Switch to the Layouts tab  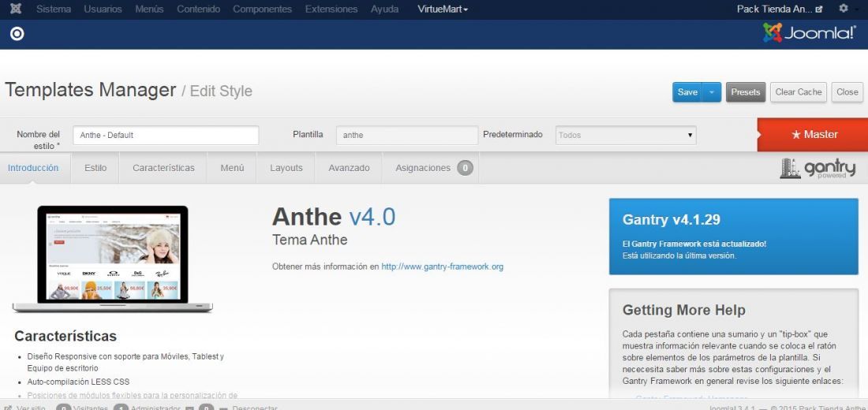(286, 168)
